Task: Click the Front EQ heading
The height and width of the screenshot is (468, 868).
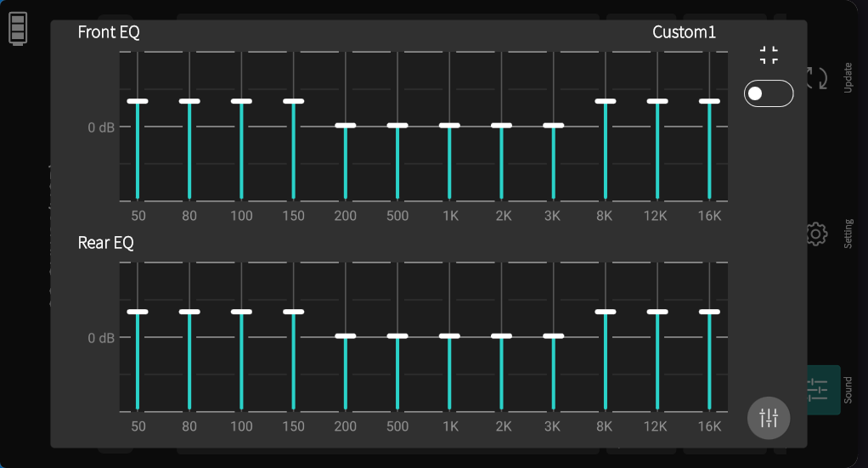Action: point(109,32)
